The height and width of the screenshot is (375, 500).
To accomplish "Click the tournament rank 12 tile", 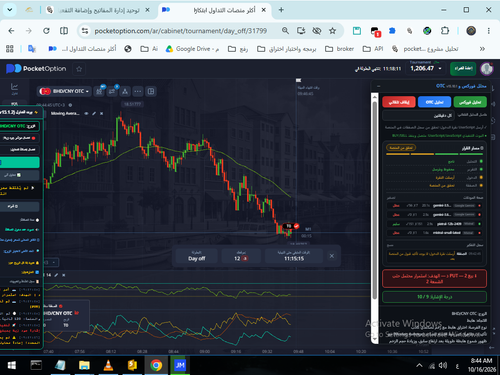I will [241, 256].
